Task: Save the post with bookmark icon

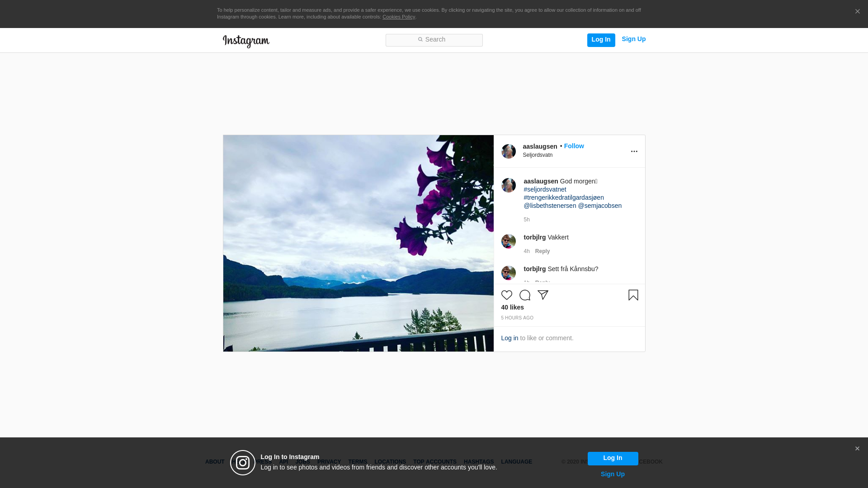Action: coord(633,295)
